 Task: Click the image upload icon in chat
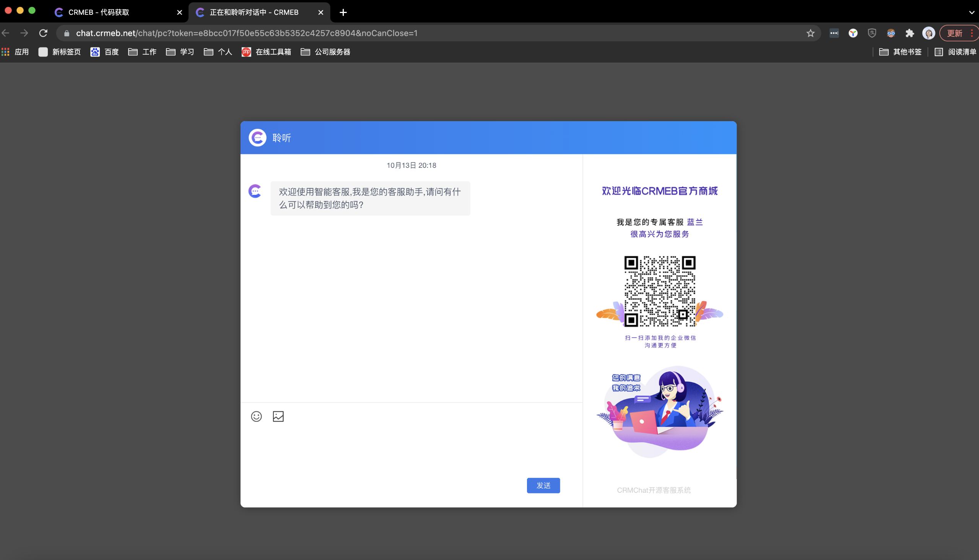point(278,416)
